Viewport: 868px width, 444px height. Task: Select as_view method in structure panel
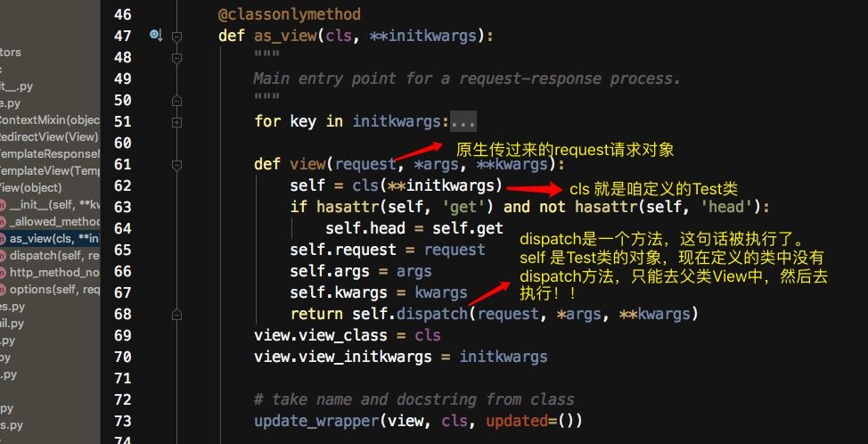click(50, 239)
